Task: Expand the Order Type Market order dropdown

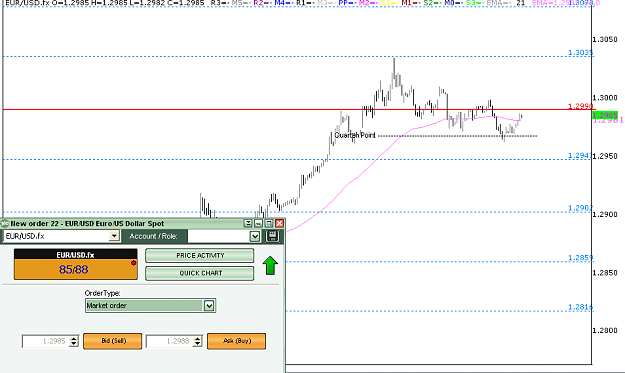Action: (209, 306)
